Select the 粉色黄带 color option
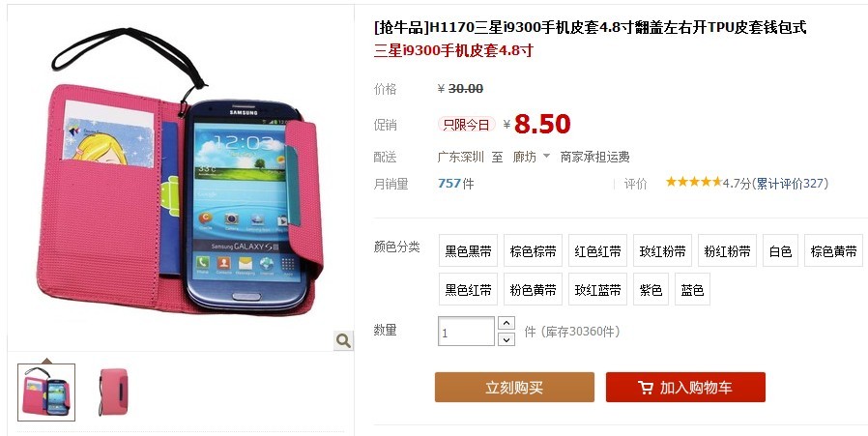Viewport: 868px width, 436px height. coord(534,289)
